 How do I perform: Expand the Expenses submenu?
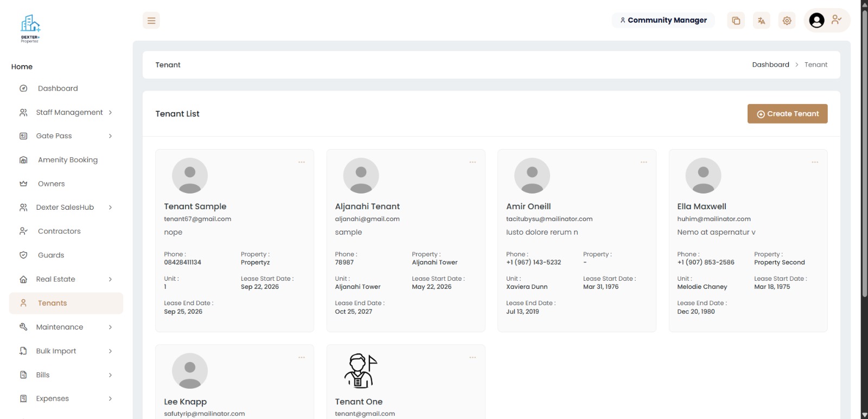coord(110,398)
